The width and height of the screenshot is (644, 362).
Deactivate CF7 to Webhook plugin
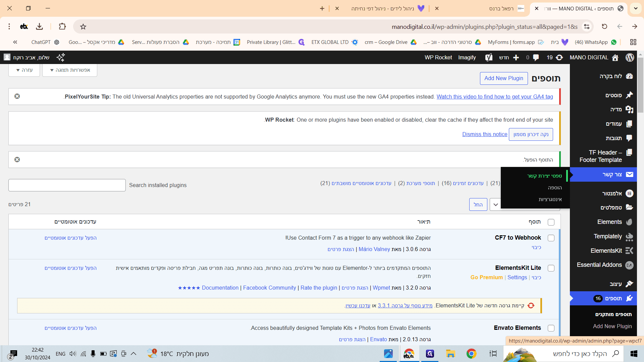(x=536, y=247)
